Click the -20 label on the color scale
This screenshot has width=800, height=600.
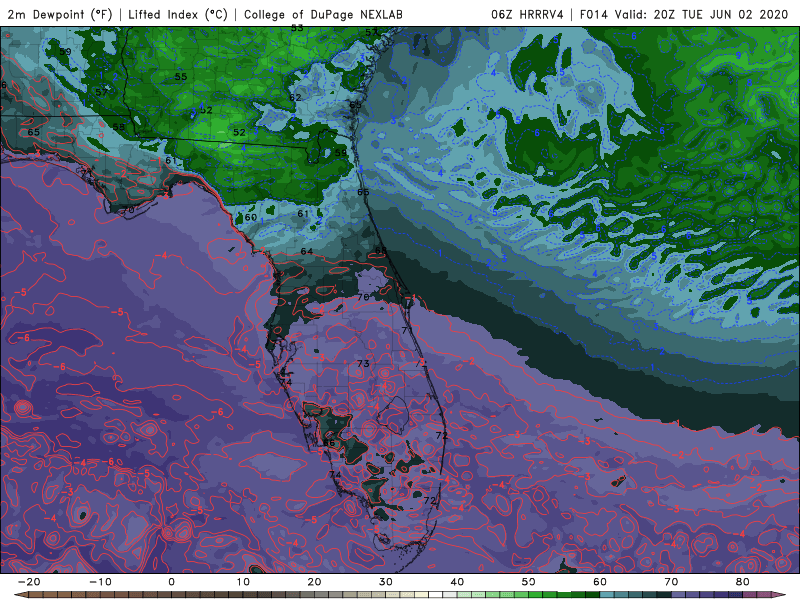coord(29,582)
